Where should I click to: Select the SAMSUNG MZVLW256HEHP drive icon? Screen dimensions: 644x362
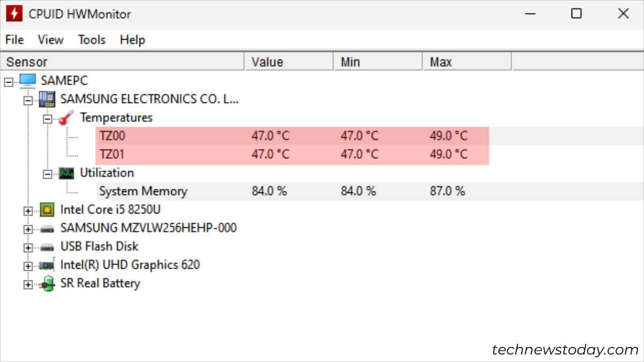(47, 227)
